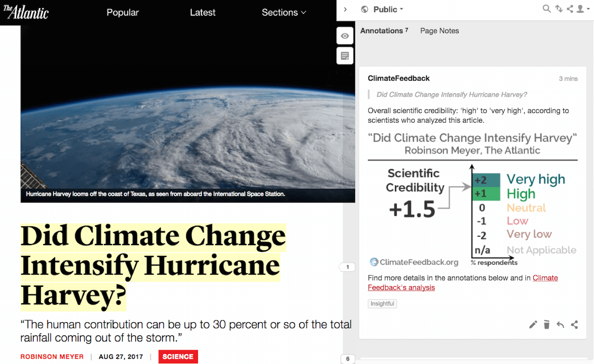Screen dimensions: 594x364
Task: Click the share annotations icon in the top bar
Action: [570, 9]
